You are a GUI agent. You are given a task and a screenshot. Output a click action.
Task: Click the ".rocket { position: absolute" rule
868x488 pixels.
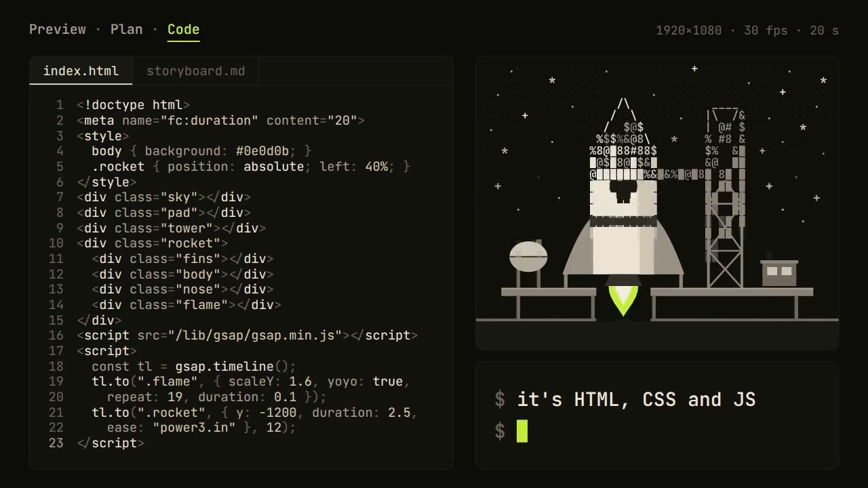[x=251, y=167]
